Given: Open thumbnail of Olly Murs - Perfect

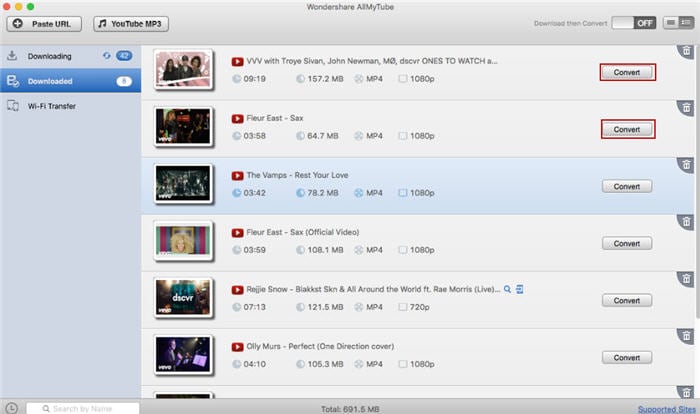Looking at the screenshot, I should (x=183, y=355).
